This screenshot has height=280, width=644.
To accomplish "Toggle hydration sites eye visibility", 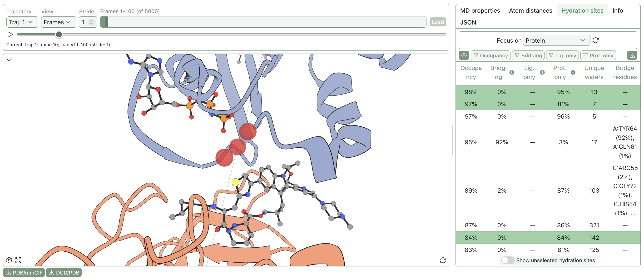I will [464, 55].
